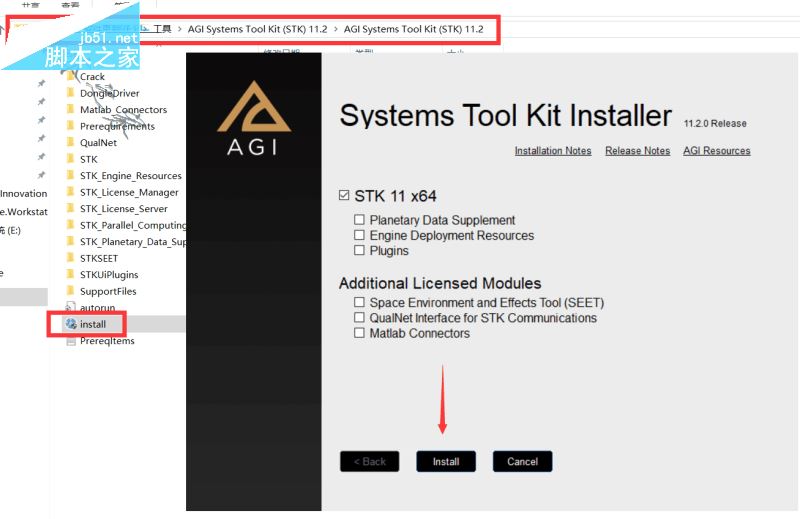800x519 pixels.
Task: Enable Planetary Data Supplement option
Action: pyautogui.click(x=359, y=219)
